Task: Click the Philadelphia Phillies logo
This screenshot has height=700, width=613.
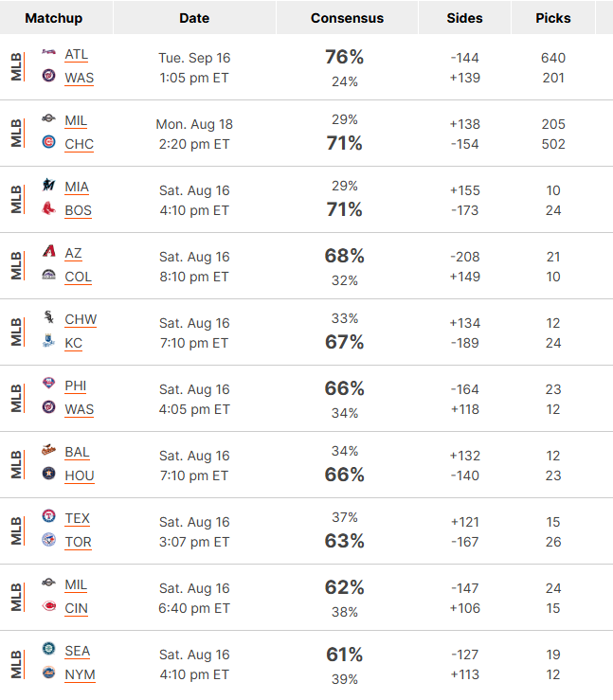Action: click(x=48, y=384)
